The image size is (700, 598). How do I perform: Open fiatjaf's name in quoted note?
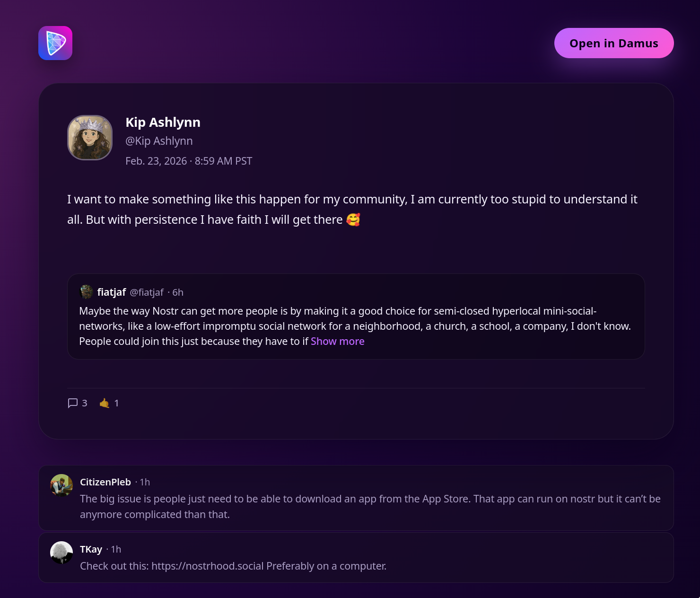point(112,292)
